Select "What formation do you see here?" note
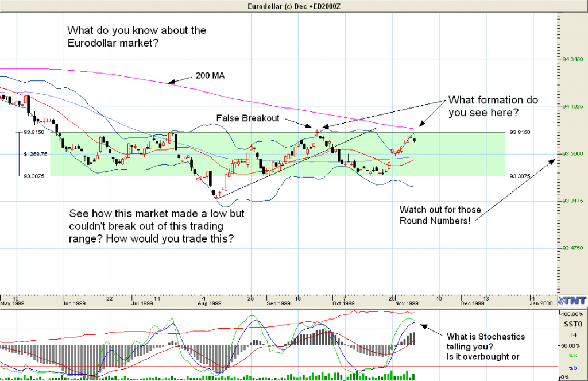 tap(493, 106)
